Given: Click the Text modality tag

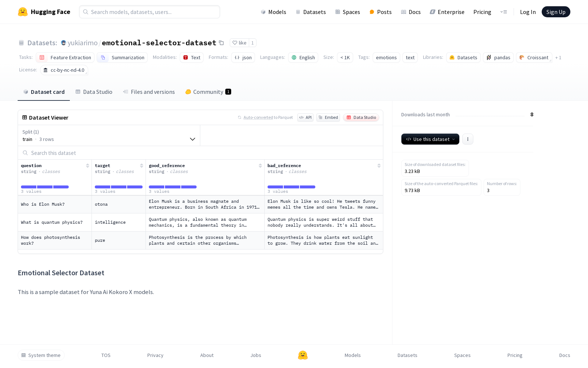Looking at the screenshot, I should pos(192,57).
